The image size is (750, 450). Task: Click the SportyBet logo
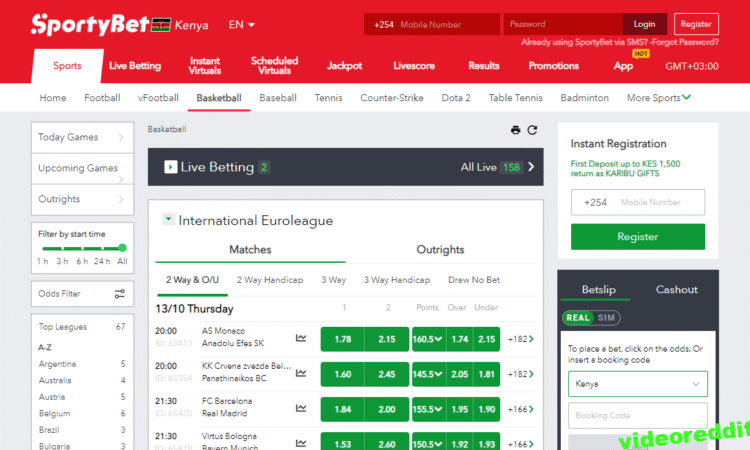tap(90, 24)
